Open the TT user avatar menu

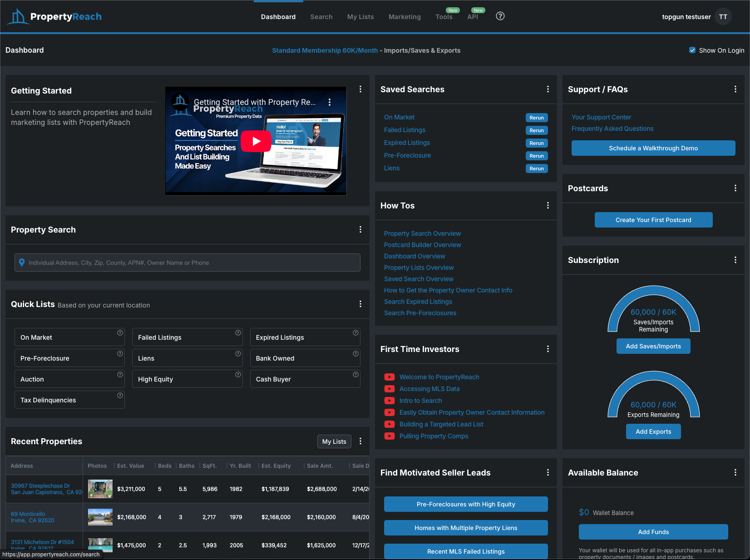(x=723, y=17)
